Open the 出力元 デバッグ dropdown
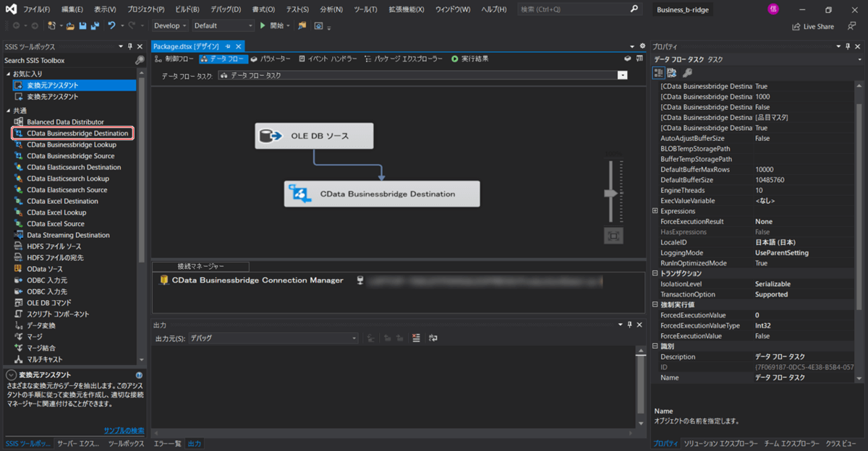The height and width of the screenshot is (451, 868). pos(273,338)
